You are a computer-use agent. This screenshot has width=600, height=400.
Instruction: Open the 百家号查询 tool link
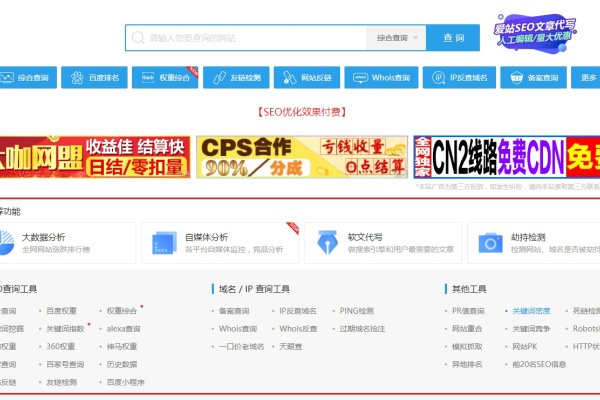click(65, 364)
